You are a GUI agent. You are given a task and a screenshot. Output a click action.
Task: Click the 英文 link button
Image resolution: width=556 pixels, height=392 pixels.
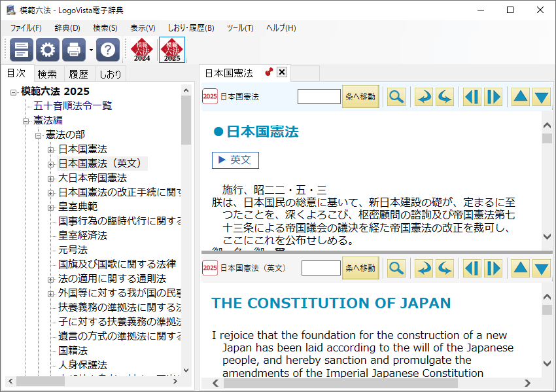(x=235, y=160)
